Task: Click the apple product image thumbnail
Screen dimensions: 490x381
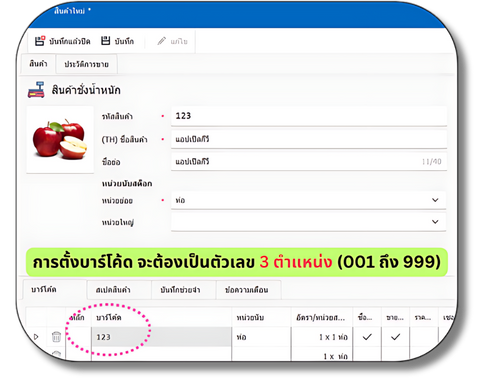Action: (x=60, y=139)
